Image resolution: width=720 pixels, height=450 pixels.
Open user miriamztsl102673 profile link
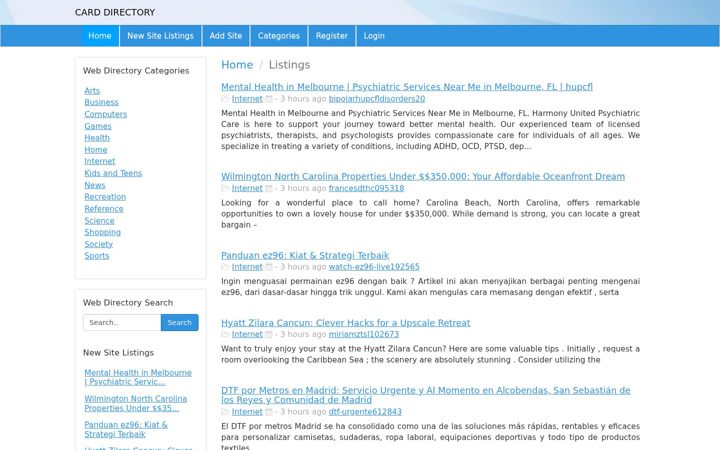(x=364, y=334)
